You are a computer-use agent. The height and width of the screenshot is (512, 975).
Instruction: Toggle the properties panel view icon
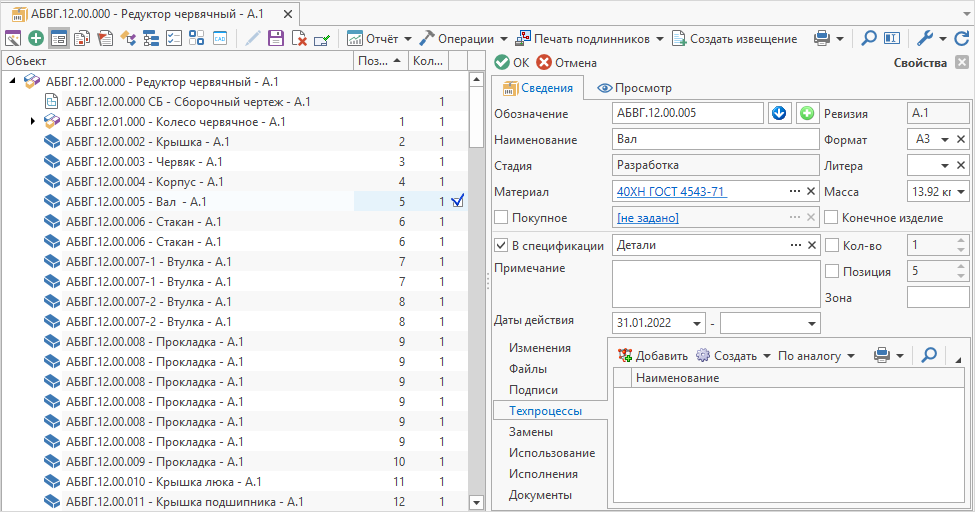click(59, 39)
